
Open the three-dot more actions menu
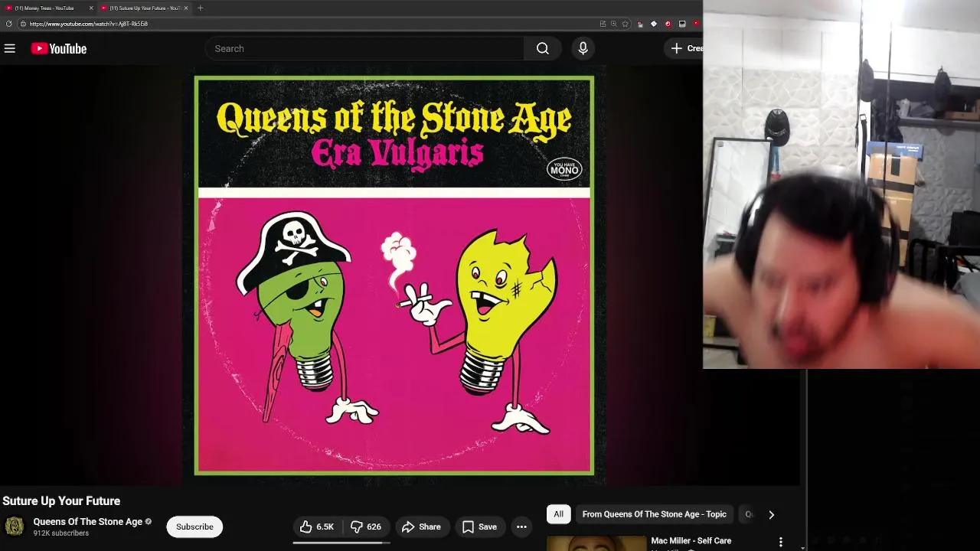click(521, 527)
